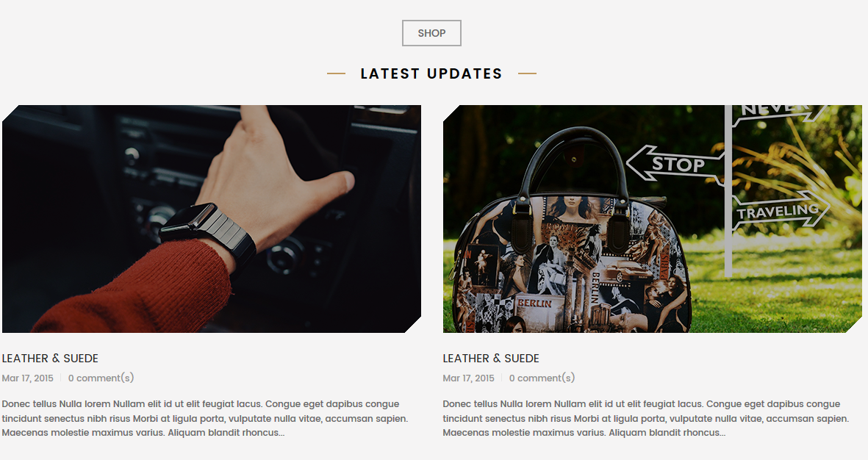
Task: View 0 comment(s) on the watch post
Action: point(101,378)
